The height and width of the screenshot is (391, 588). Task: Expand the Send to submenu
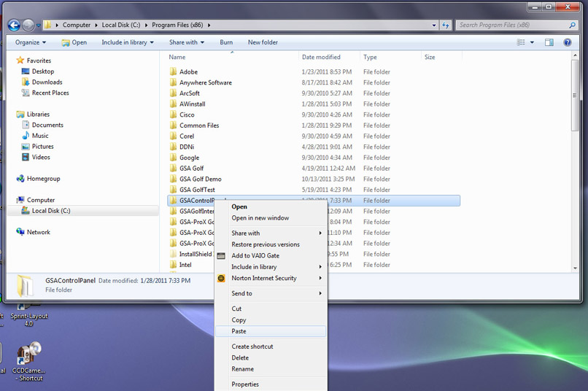[x=270, y=293]
